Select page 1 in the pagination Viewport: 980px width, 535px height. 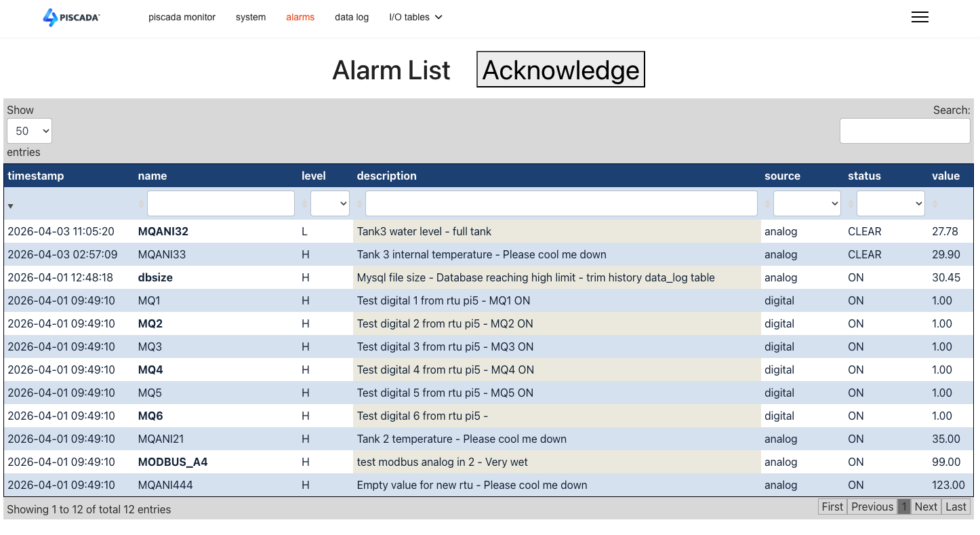[x=904, y=507]
